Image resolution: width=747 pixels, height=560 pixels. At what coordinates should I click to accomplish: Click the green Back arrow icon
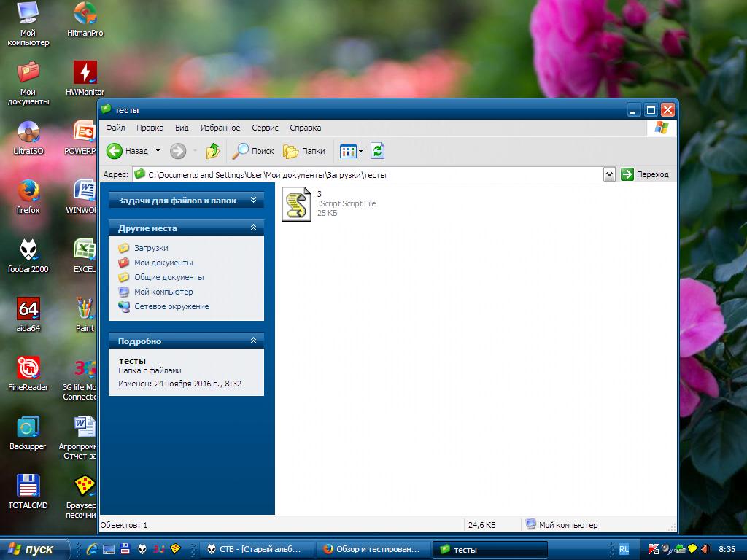(x=115, y=151)
